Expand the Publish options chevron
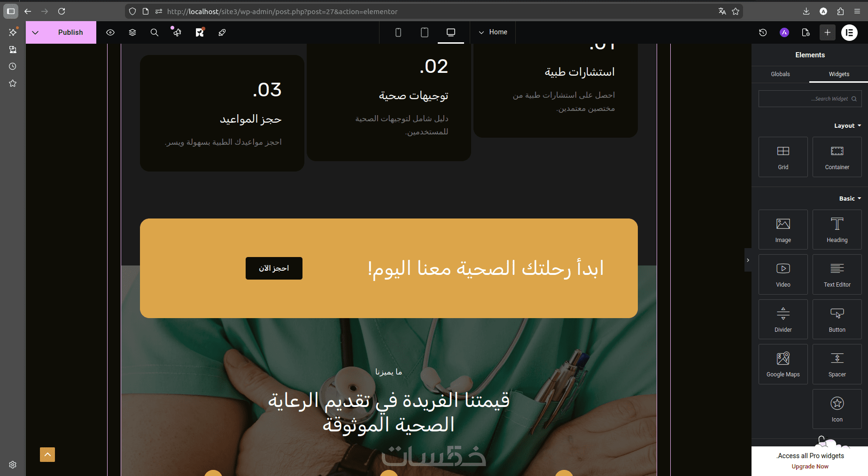Image resolution: width=868 pixels, height=476 pixels. 35,32
